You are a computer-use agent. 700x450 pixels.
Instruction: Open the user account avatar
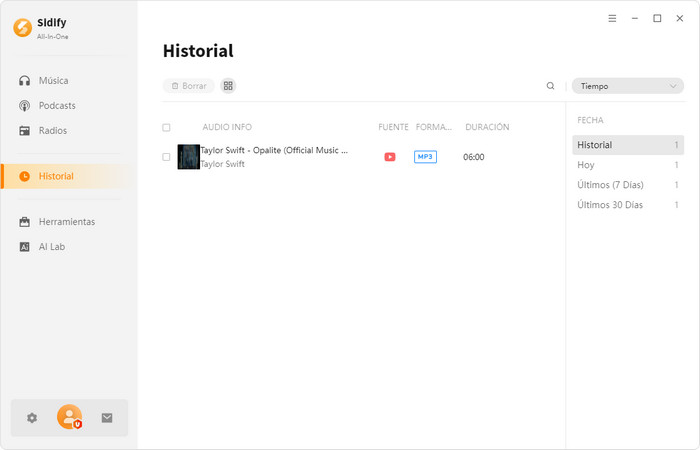(70, 417)
